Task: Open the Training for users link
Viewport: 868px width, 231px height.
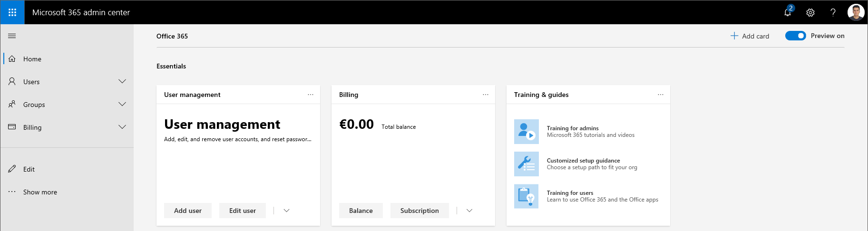Action: click(570, 193)
